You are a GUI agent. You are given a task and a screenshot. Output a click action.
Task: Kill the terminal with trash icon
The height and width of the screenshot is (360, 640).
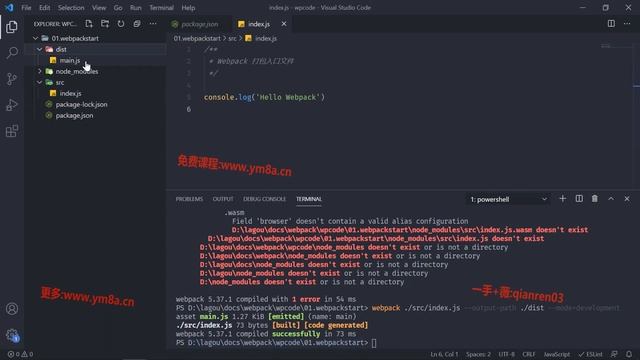tap(595, 199)
